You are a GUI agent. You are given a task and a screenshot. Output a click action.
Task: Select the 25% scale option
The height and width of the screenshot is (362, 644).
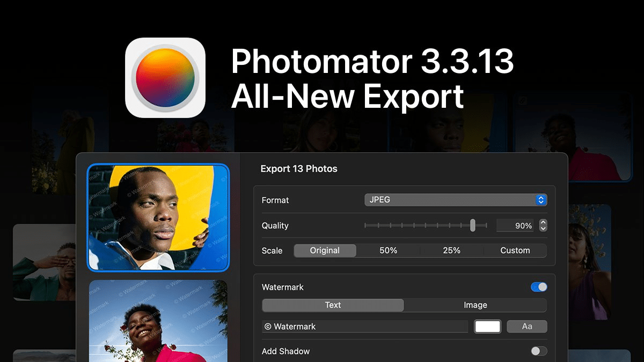pos(451,250)
